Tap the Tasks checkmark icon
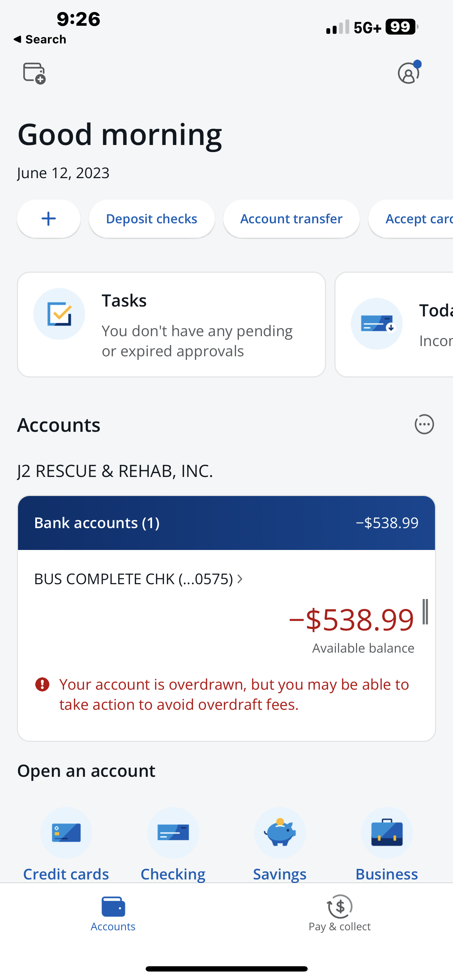Image resolution: width=453 pixels, height=980 pixels. (59, 314)
